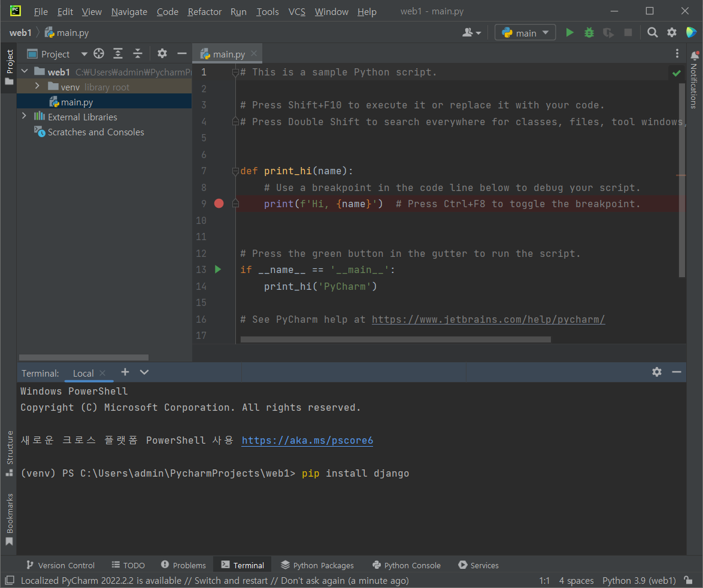
Task: Click web1 breadcrumb in navigation bar
Action: [x=20, y=33]
